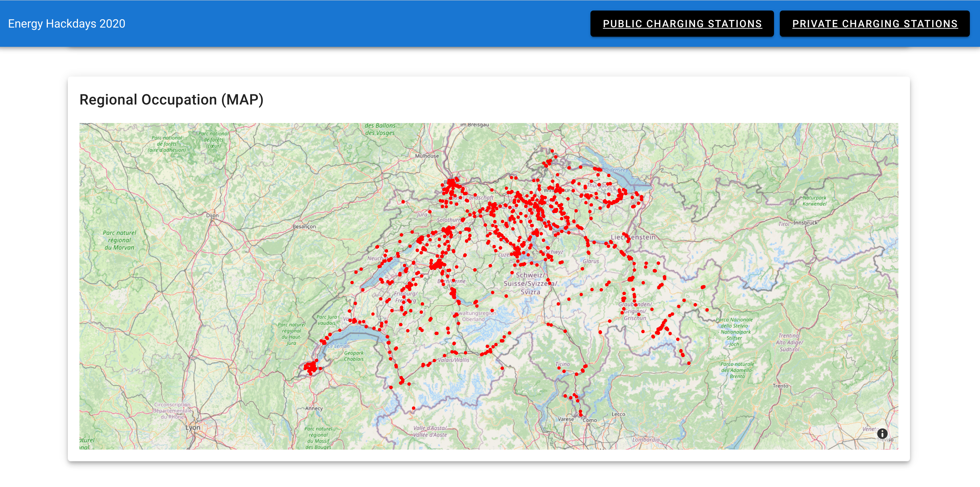Click the Trento label on the map

tap(780, 386)
